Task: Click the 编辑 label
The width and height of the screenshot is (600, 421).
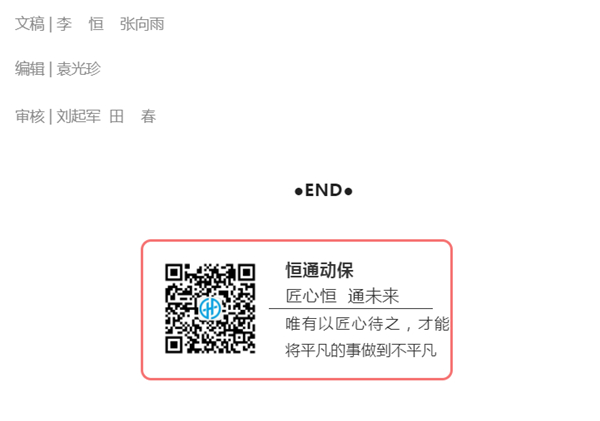Action: (x=30, y=69)
